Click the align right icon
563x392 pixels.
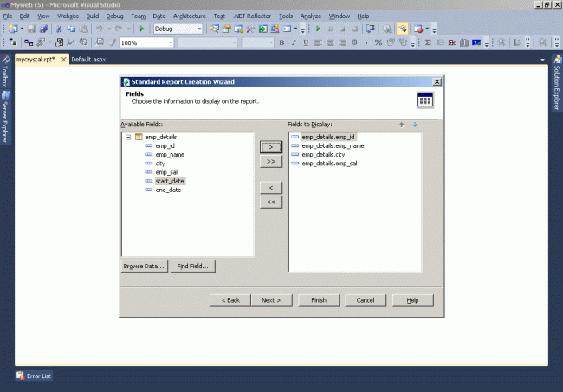pyautogui.click(x=342, y=42)
